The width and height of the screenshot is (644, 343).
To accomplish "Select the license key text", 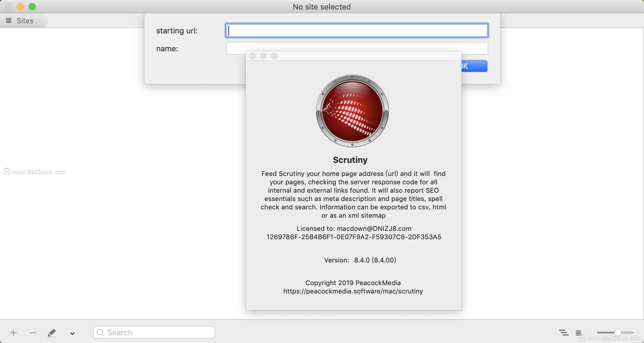I will coord(354,237).
